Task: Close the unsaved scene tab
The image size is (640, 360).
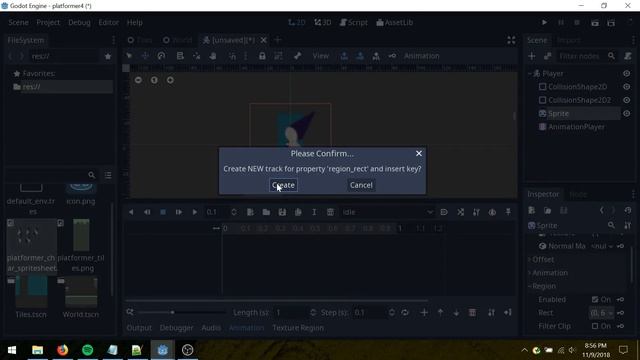Action: click(x=264, y=40)
